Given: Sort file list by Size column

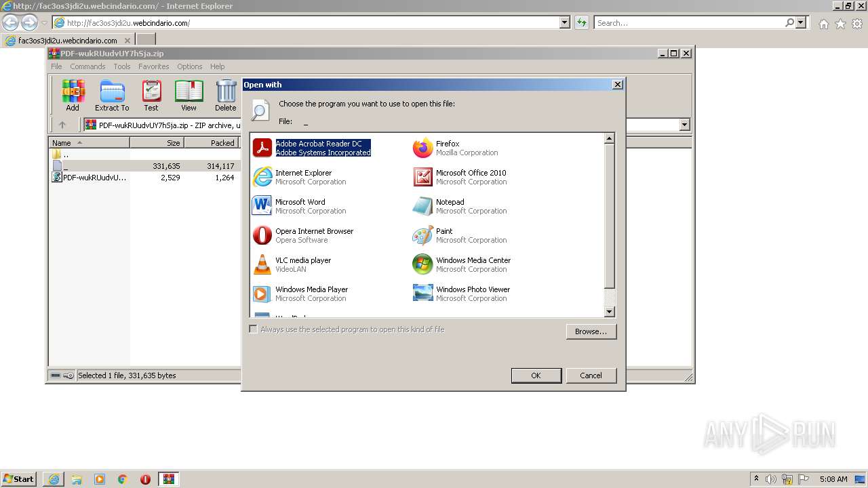Looking at the screenshot, I should tap(157, 143).
